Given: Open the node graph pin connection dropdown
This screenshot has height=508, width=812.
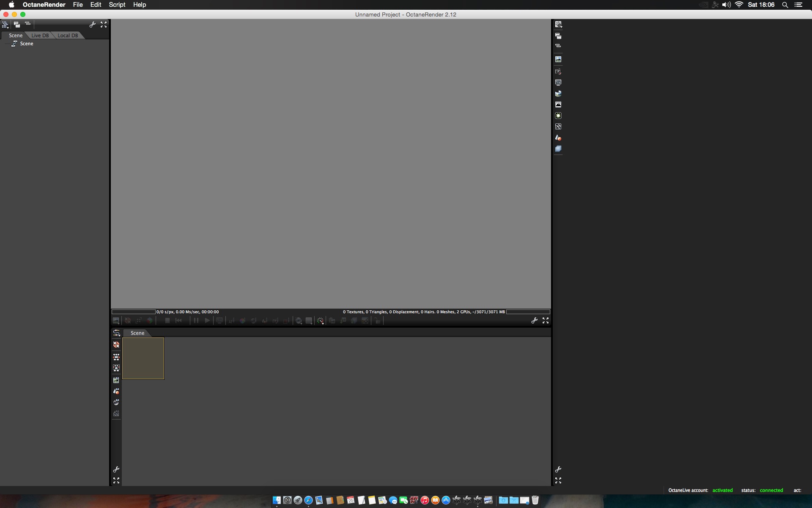Looking at the screenshot, I should pos(116,333).
